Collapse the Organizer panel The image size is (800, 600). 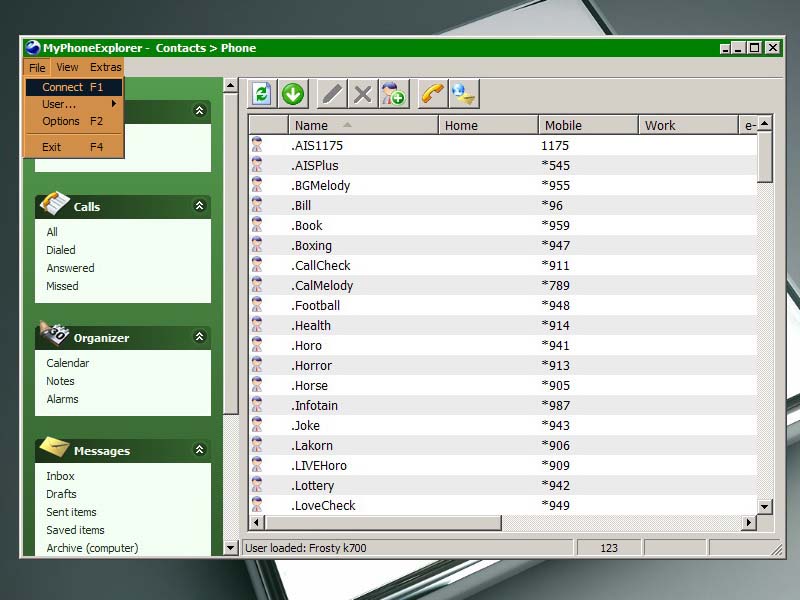pos(199,337)
